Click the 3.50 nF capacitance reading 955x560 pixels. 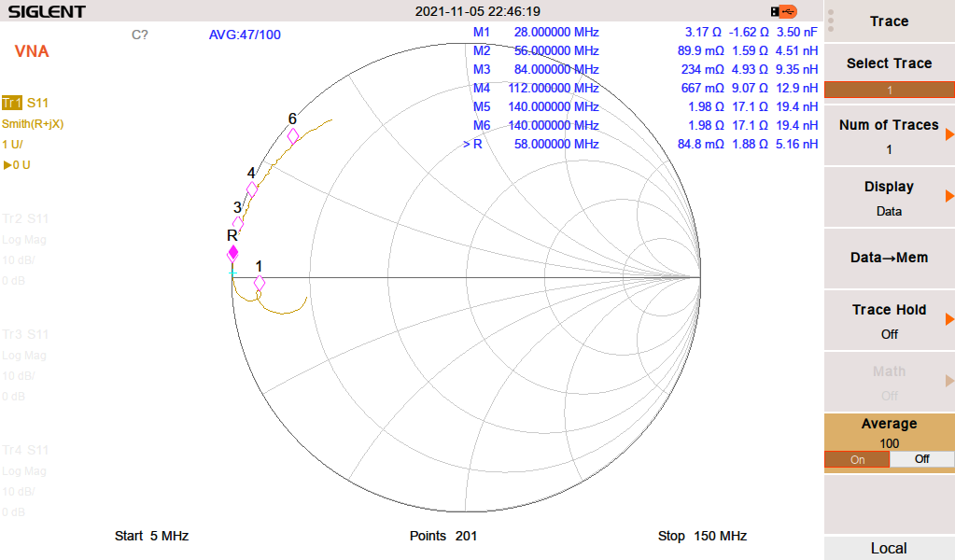point(796,33)
